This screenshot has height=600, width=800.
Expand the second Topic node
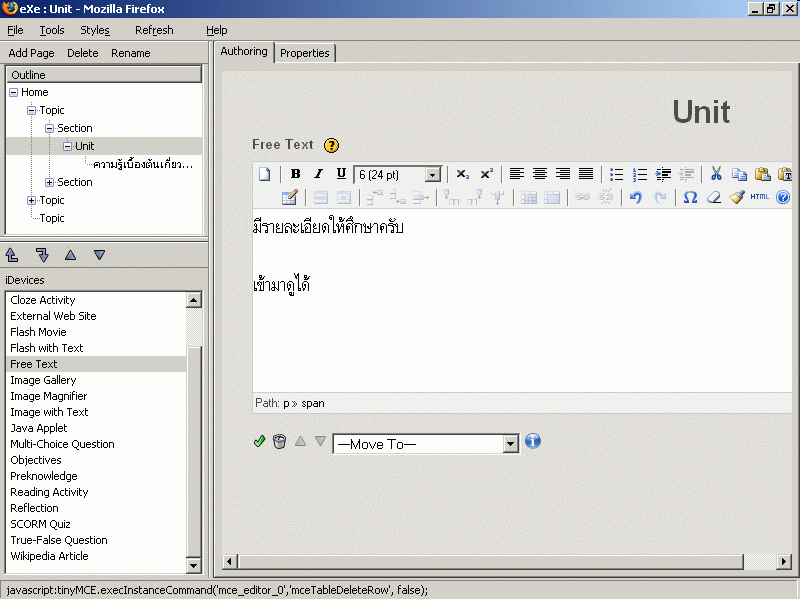(x=32, y=201)
